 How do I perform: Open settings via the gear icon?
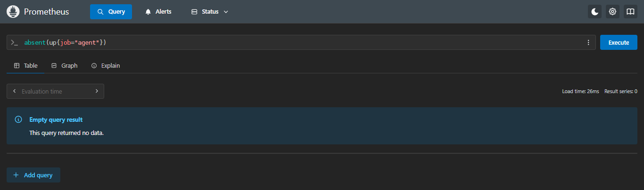coord(612,12)
